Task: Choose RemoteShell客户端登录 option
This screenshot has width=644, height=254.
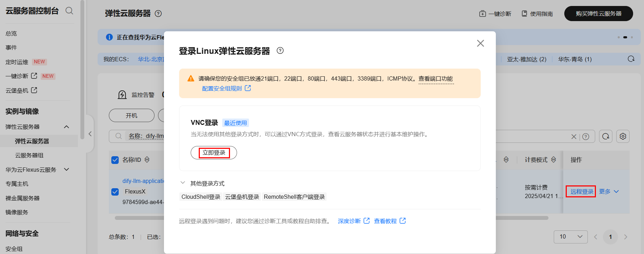Action: point(294,197)
